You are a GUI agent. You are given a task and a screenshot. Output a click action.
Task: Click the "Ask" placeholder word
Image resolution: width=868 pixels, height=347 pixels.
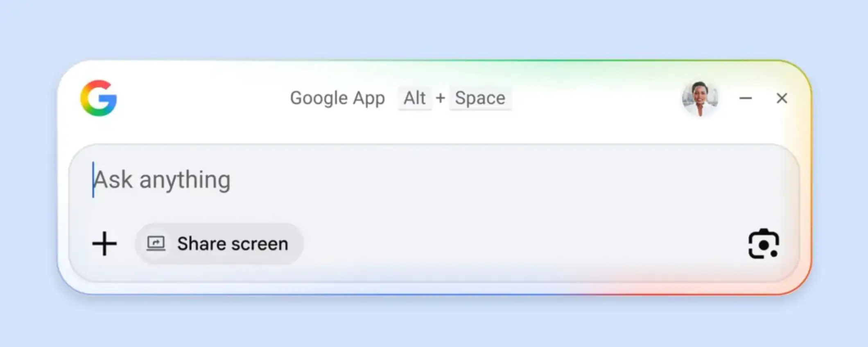coord(113,180)
